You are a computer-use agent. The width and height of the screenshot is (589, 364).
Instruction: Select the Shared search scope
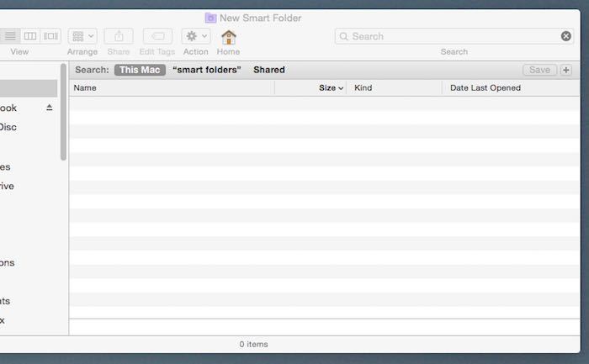[x=269, y=70]
